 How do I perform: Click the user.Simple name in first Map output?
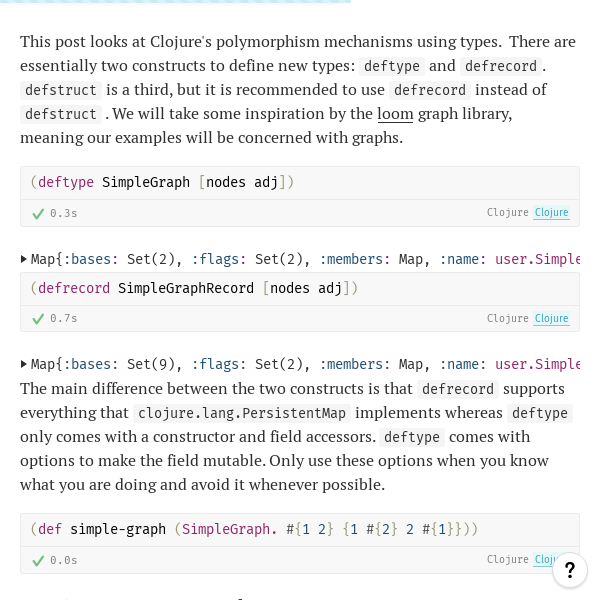click(537, 259)
